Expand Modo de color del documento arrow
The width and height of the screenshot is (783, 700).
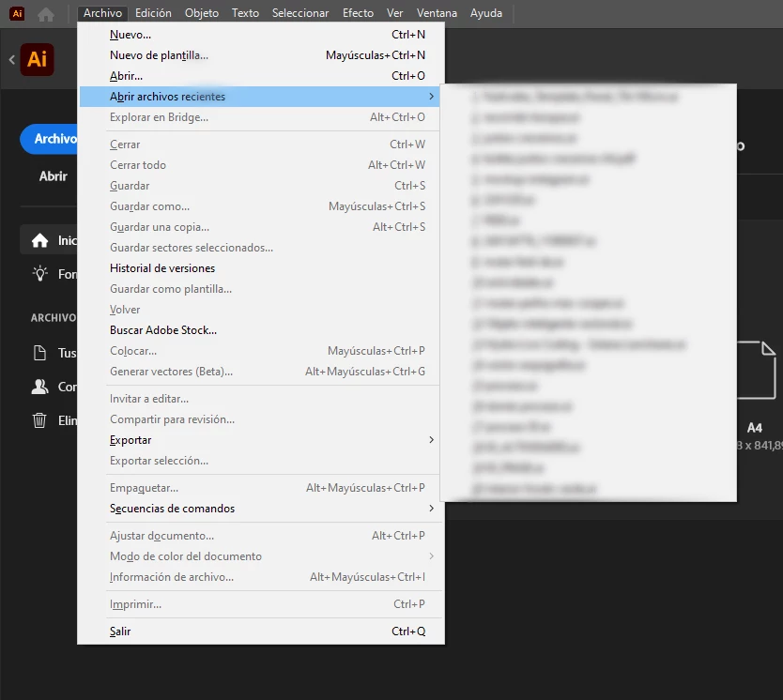pos(432,555)
